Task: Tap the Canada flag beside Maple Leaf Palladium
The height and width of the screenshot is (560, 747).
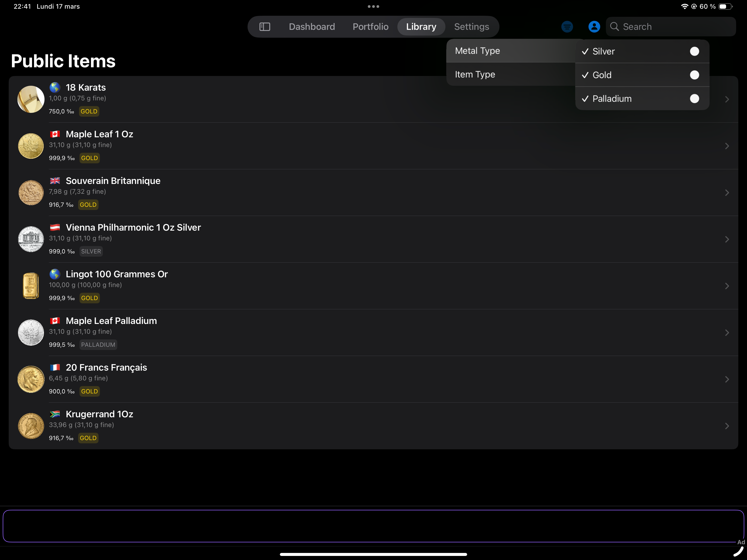Action: 55,321
